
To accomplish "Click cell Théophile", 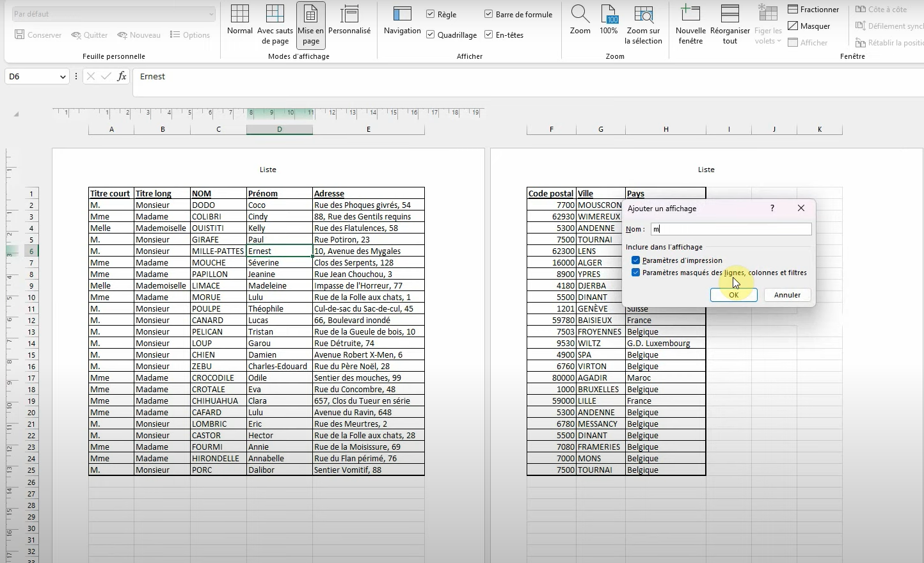I will click(280, 309).
